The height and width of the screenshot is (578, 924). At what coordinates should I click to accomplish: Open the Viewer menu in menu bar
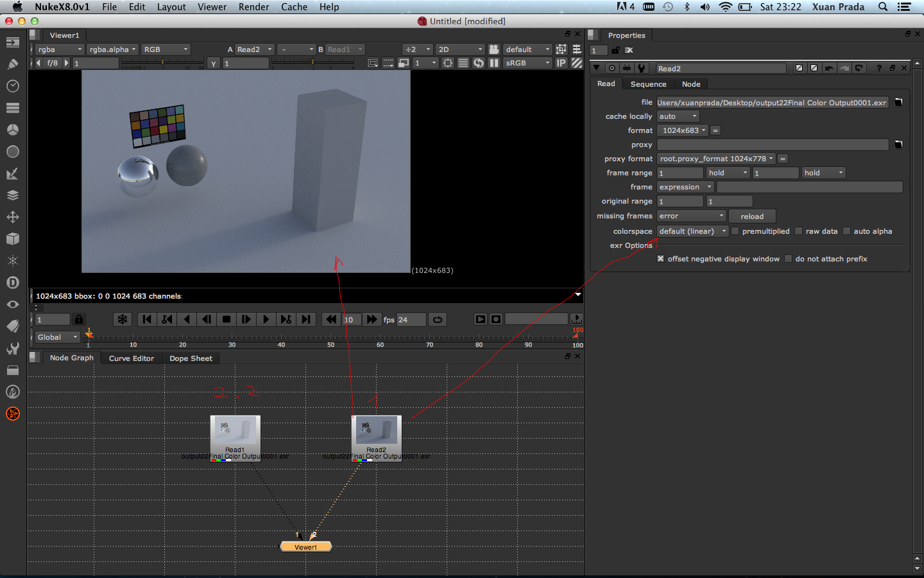pyautogui.click(x=212, y=7)
